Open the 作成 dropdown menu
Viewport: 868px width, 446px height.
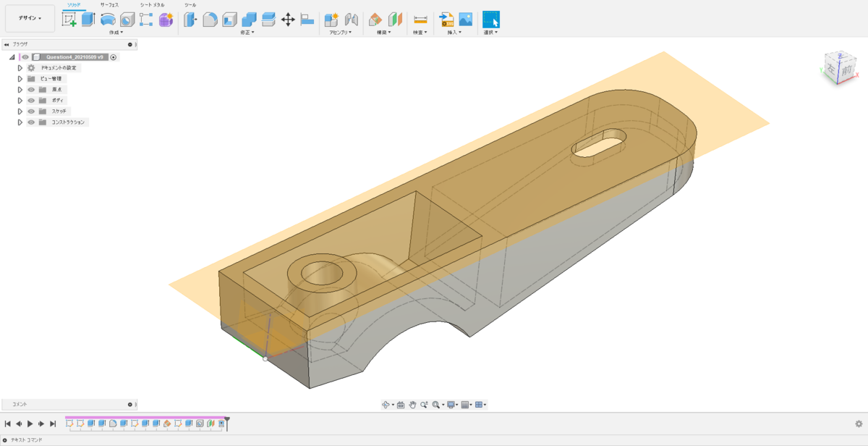pyautogui.click(x=116, y=33)
